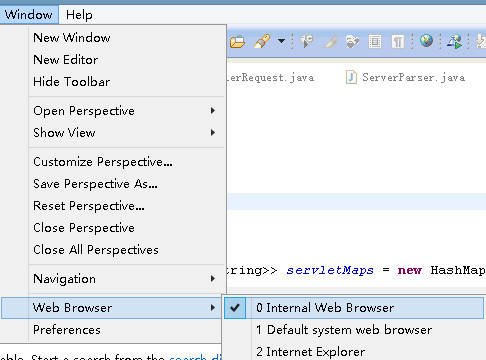Click the 'new' keyword in the code
Image resolution: width=486 pixels, height=360 pixels.
pyautogui.click(x=410, y=270)
